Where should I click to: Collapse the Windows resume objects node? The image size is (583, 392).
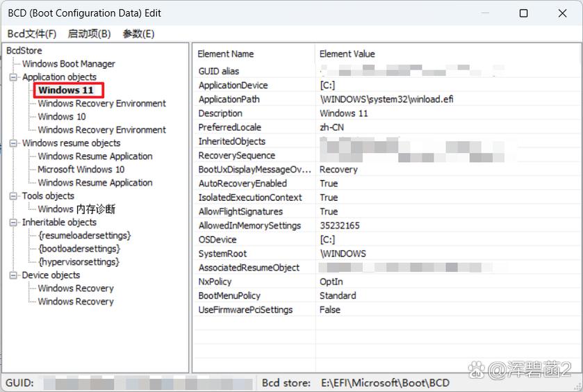tap(13, 143)
